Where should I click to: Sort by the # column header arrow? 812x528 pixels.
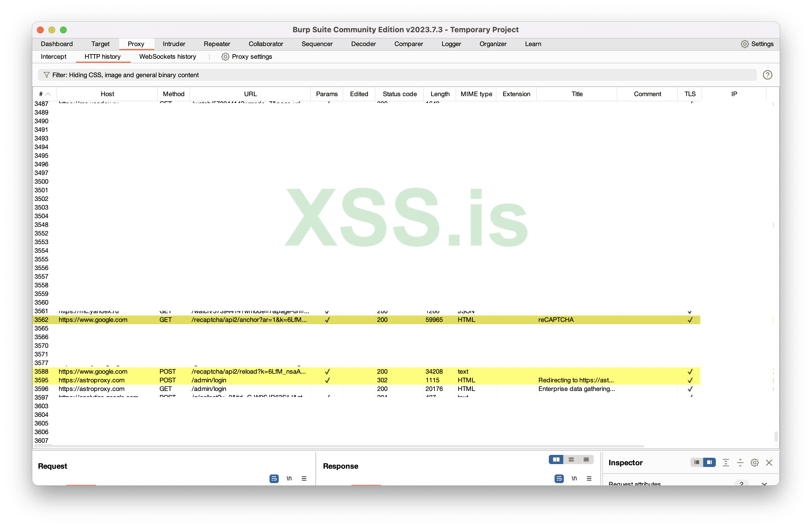click(x=48, y=94)
